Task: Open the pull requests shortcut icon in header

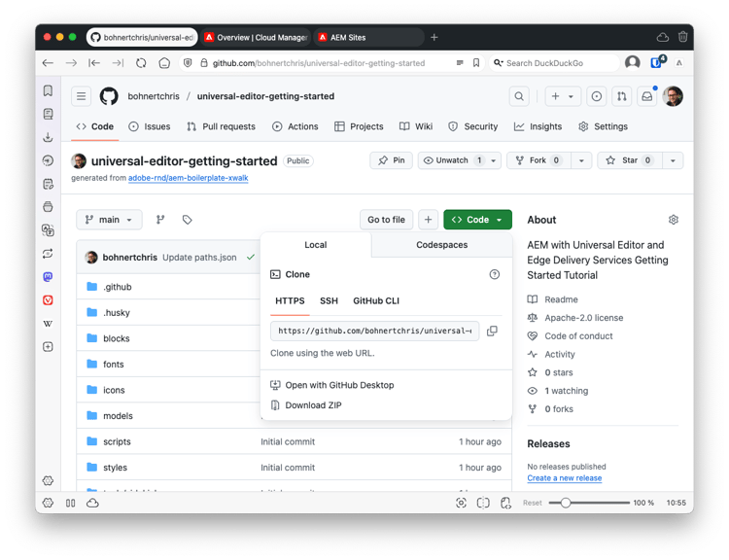Action: click(622, 96)
